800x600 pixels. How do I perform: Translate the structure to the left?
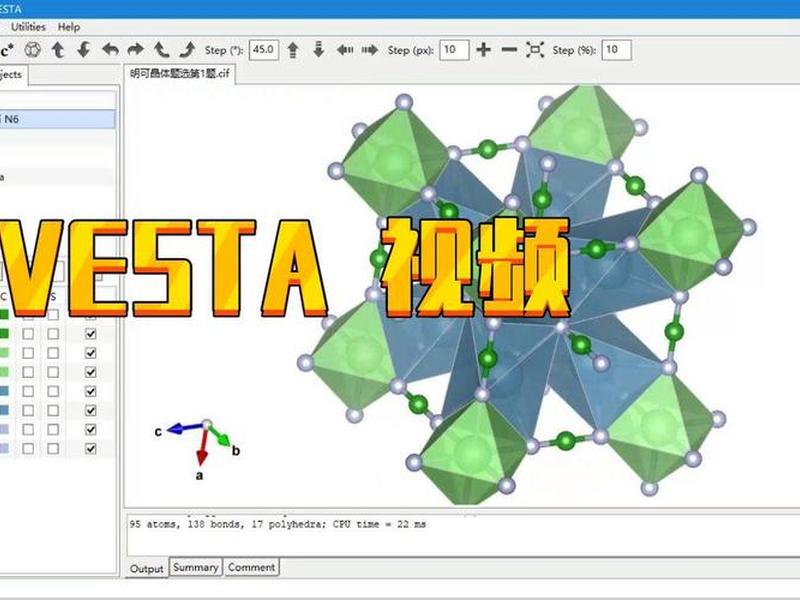(x=345, y=50)
